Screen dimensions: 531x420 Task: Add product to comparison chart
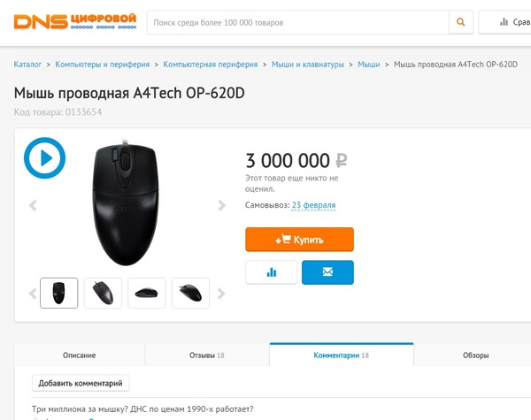272,272
